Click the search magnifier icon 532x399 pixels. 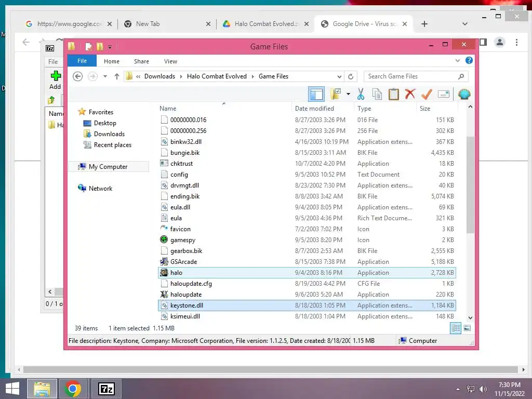[461, 76]
